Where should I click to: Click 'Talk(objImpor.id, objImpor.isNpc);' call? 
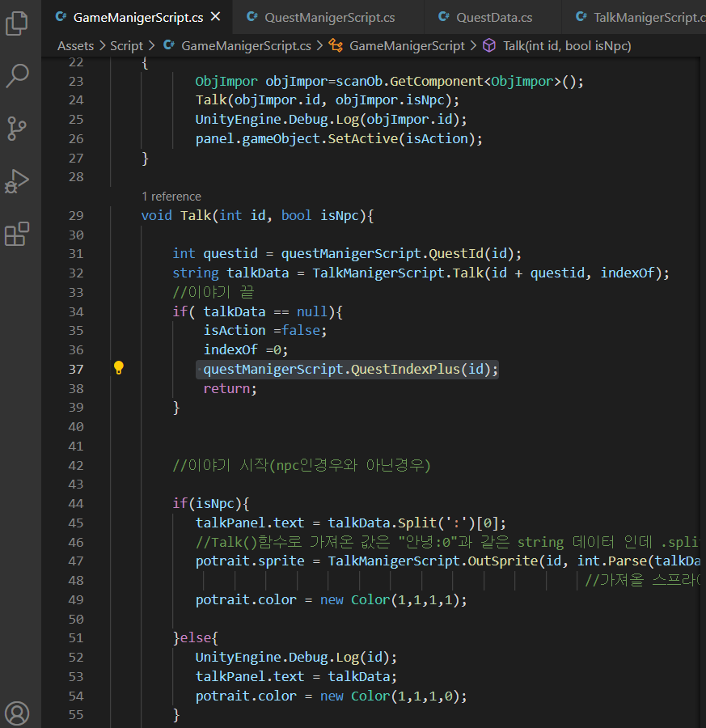click(x=328, y=100)
